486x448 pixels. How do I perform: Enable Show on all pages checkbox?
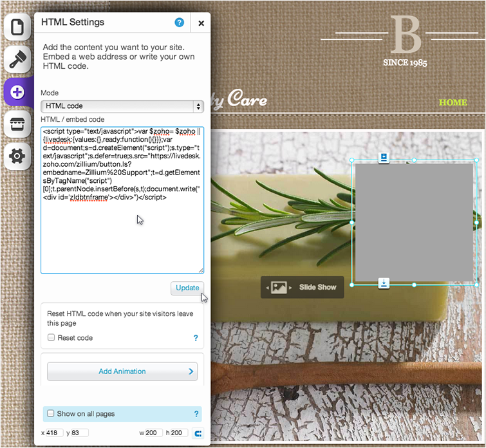(50, 413)
